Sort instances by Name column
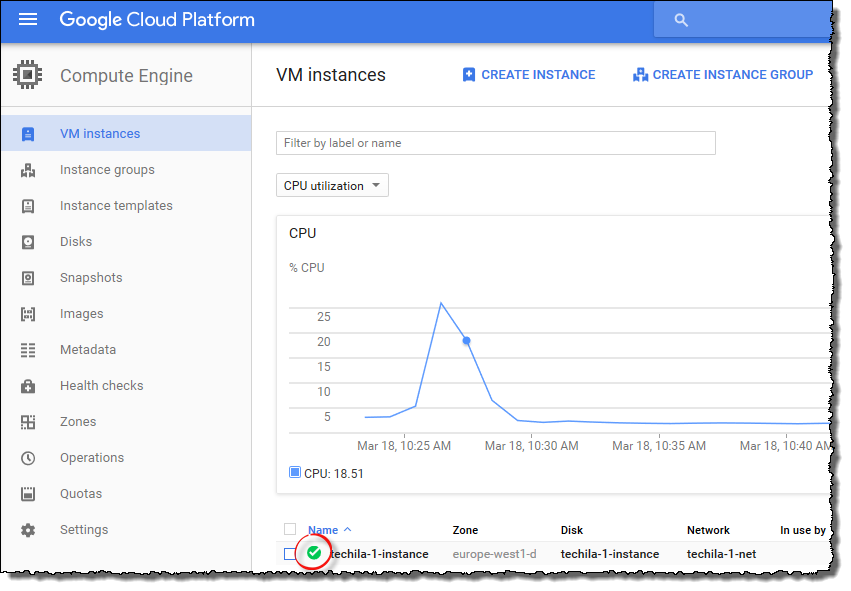This screenshot has height=591, width=851. (323, 530)
